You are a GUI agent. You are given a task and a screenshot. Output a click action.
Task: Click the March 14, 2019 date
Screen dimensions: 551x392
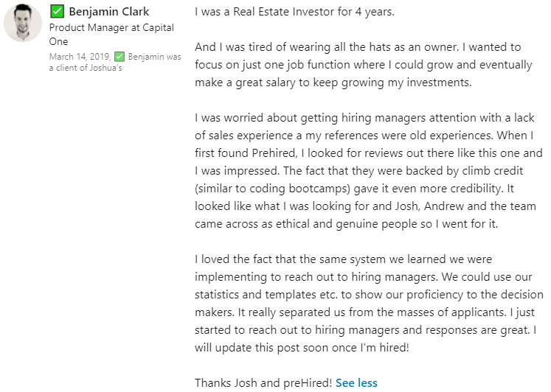(x=80, y=56)
